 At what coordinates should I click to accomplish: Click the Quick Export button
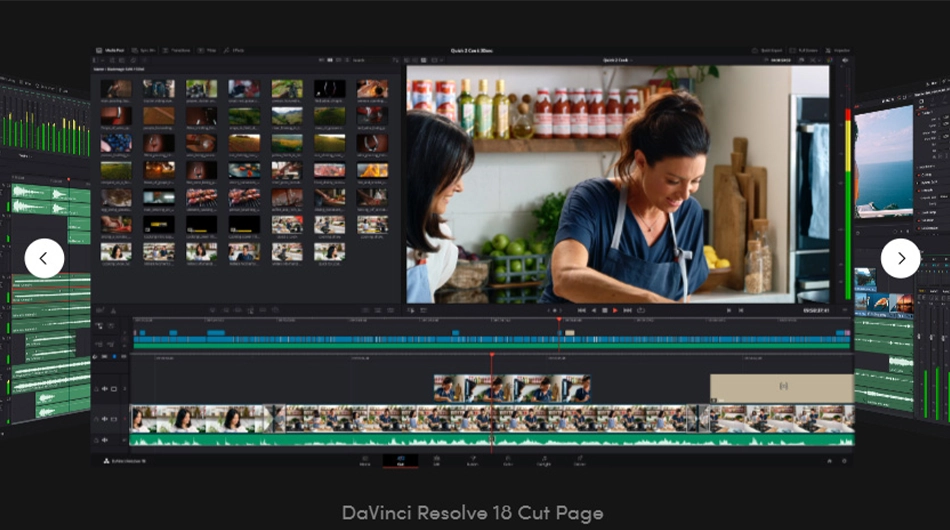click(x=767, y=50)
